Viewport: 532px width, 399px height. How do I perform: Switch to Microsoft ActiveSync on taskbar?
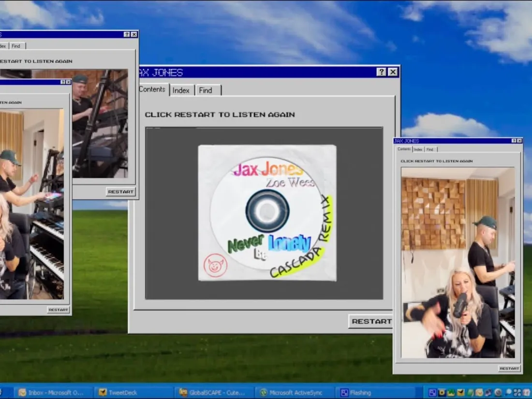click(294, 393)
